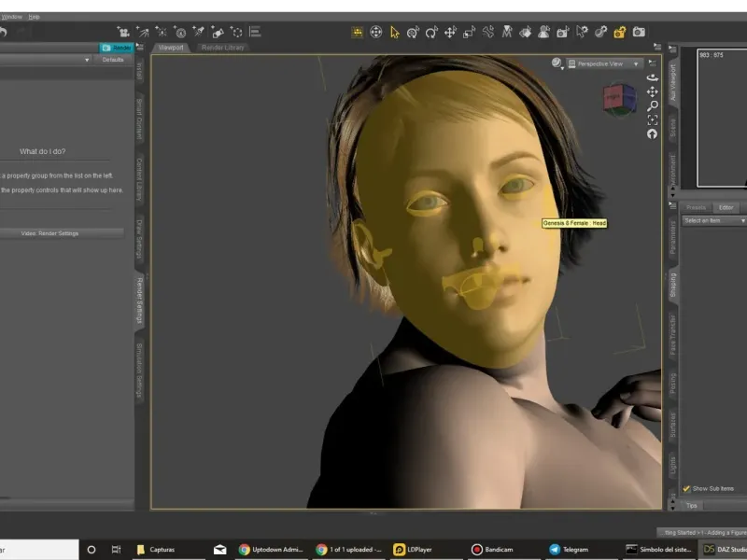
Task: Click the view cube in viewport
Action: pyautogui.click(x=618, y=96)
